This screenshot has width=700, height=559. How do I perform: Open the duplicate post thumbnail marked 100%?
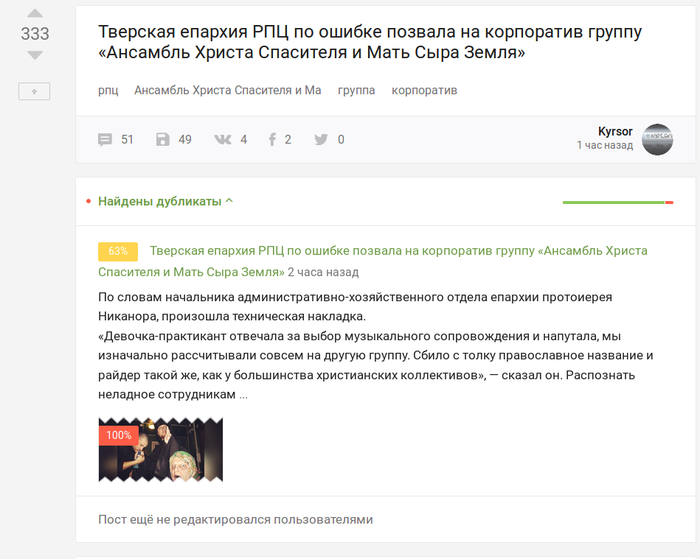[x=160, y=450]
